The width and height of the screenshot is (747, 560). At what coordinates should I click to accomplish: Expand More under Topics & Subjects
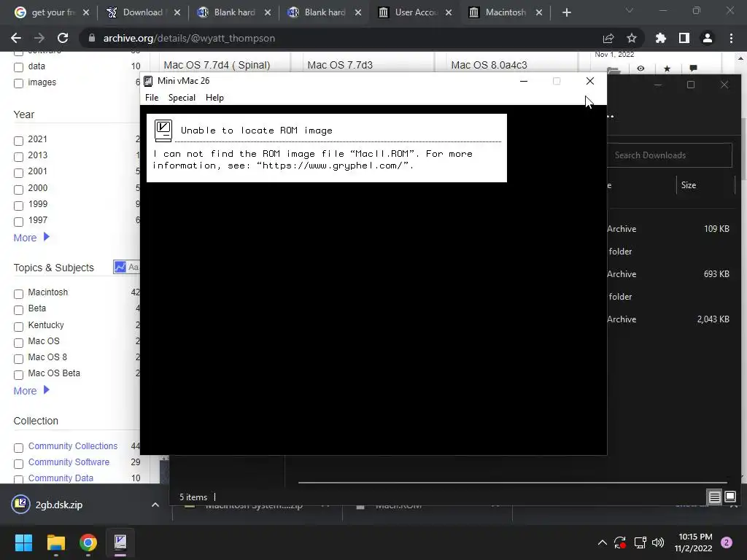click(x=31, y=391)
